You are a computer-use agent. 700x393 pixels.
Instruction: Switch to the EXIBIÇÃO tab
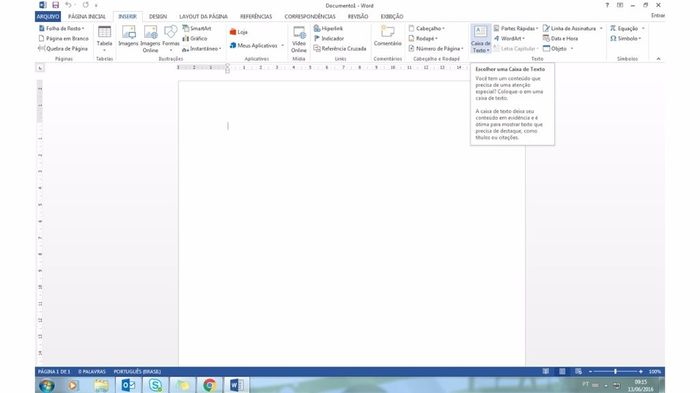coord(392,16)
